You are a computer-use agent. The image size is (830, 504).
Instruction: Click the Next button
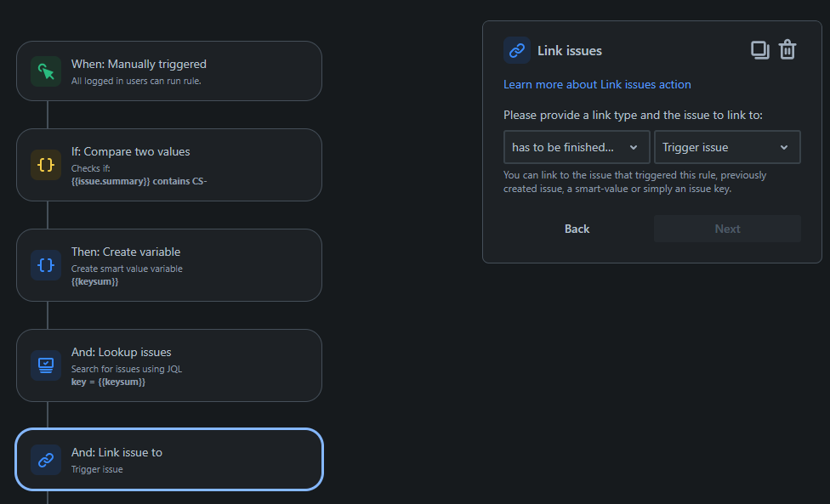(x=727, y=228)
